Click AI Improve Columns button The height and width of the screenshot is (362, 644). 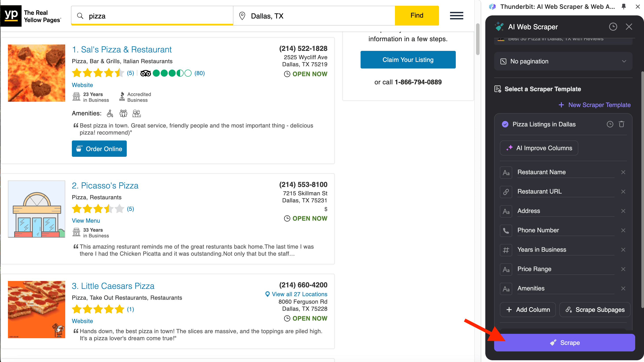(539, 148)
